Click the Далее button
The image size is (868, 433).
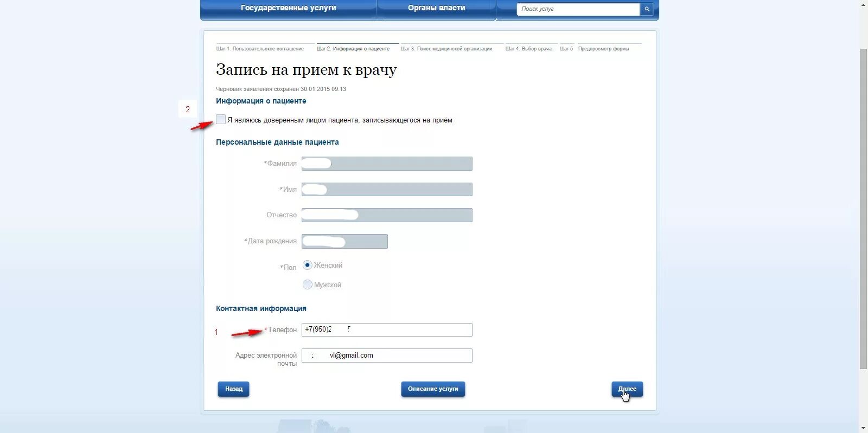(x=627, y=389)
